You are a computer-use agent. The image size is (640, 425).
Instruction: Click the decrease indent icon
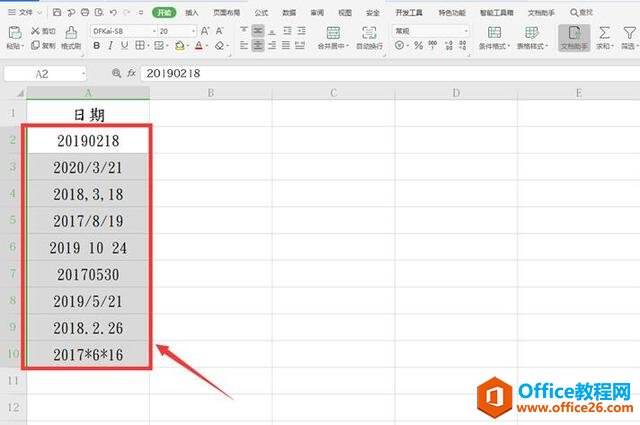coord(287,31)
